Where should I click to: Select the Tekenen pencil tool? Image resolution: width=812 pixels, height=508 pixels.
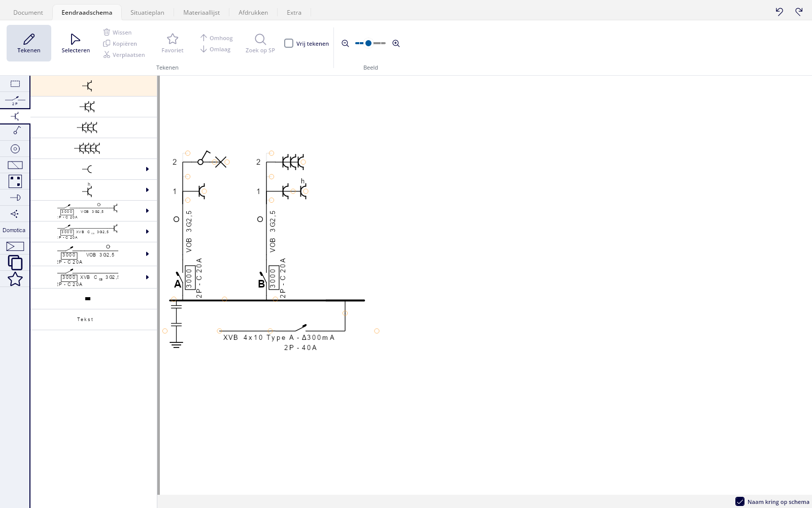coord(29,43)
